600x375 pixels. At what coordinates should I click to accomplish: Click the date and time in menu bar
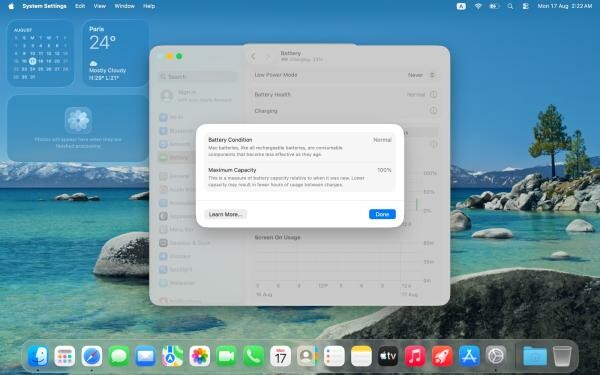[565, 6]
